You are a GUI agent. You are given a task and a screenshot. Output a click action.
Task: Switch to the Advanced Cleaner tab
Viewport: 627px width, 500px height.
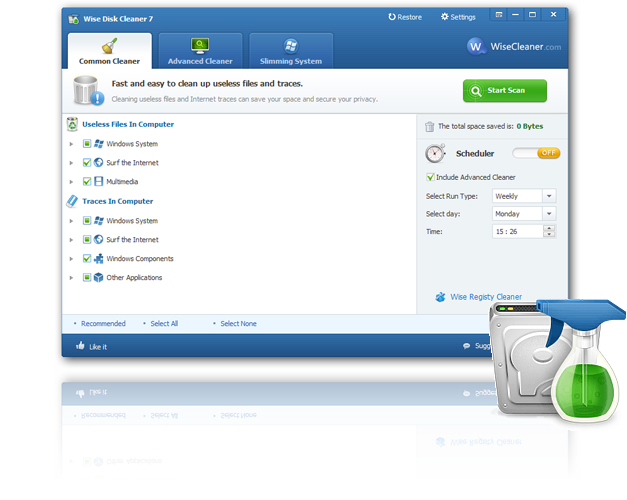pos(200,51)
